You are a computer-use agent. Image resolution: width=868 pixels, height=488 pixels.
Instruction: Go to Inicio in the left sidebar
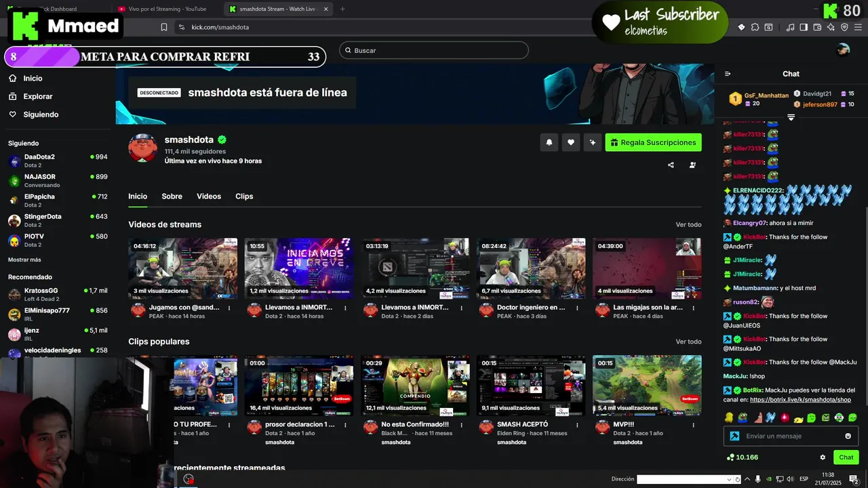33,79
